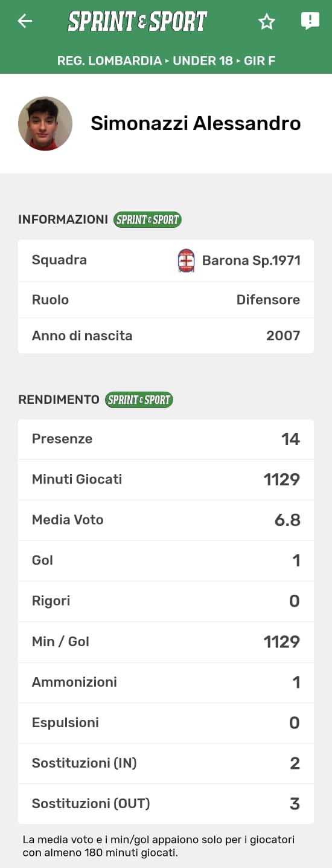Select the Media Voto row
Viewport: 332px width, 868px height.
point(166,520)
